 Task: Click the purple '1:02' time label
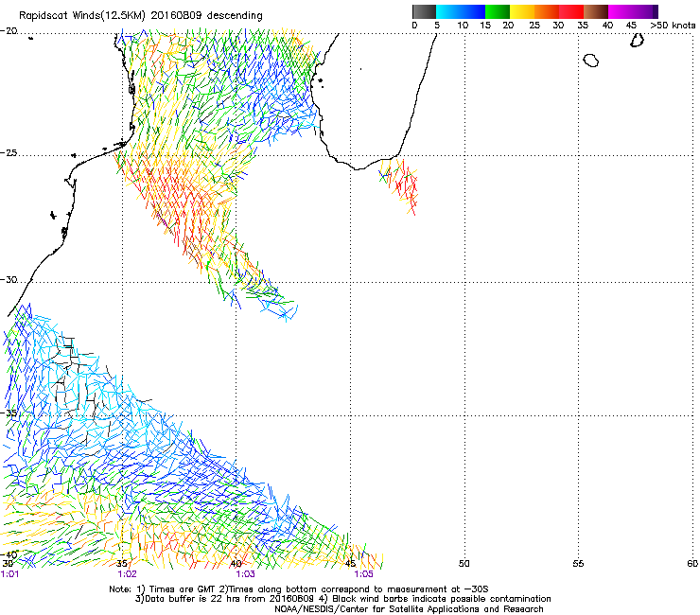pos(128,574)
